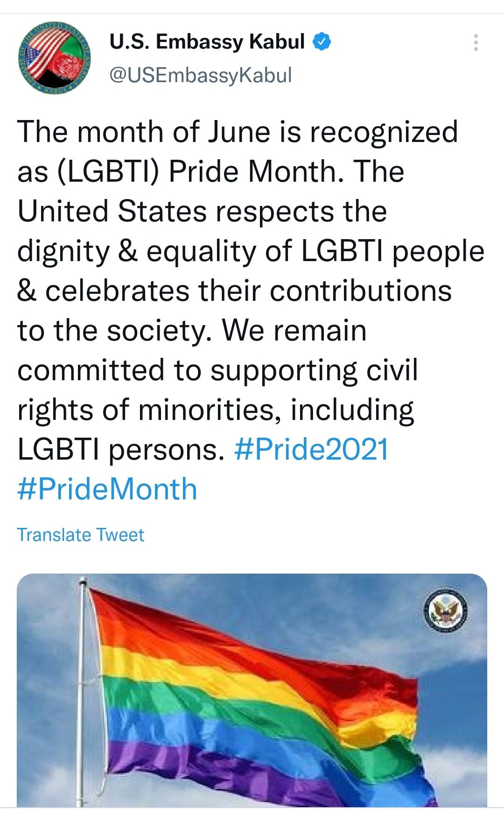Image resolution: width=504 pixels, height=817 pixels.
Task: Click the blue verified checkmark badge
Action: 321,42
